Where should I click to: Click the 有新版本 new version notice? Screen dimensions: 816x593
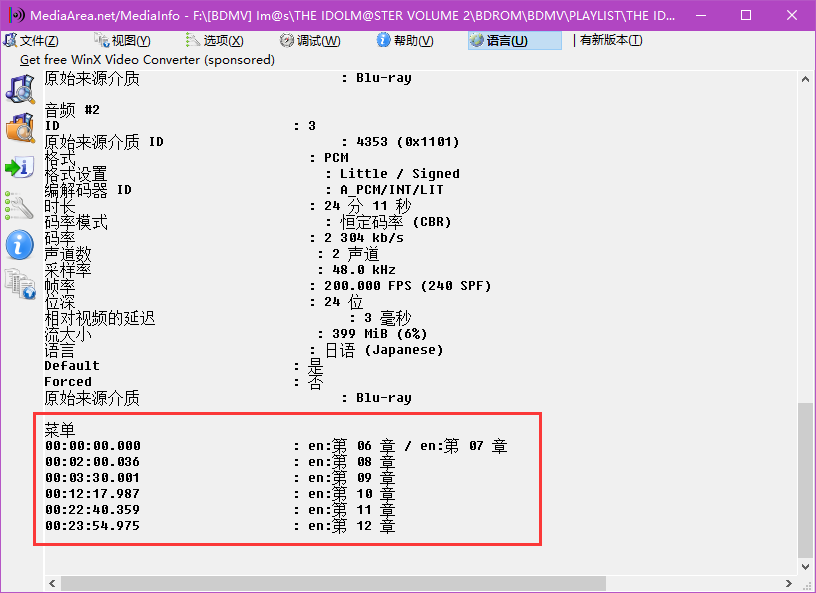click(x=610, y=40)
